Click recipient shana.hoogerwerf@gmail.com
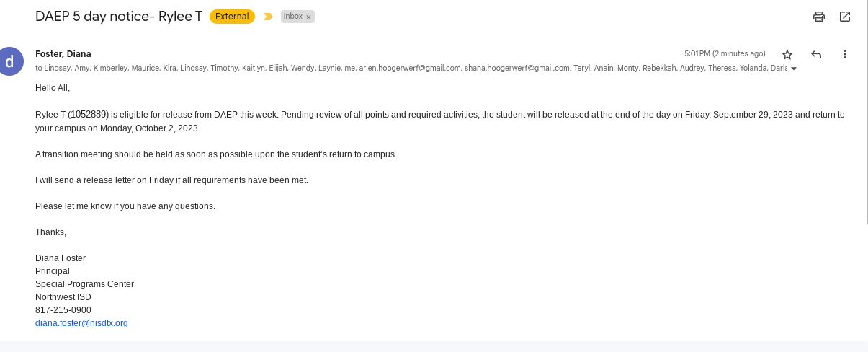 click(517, 68)
